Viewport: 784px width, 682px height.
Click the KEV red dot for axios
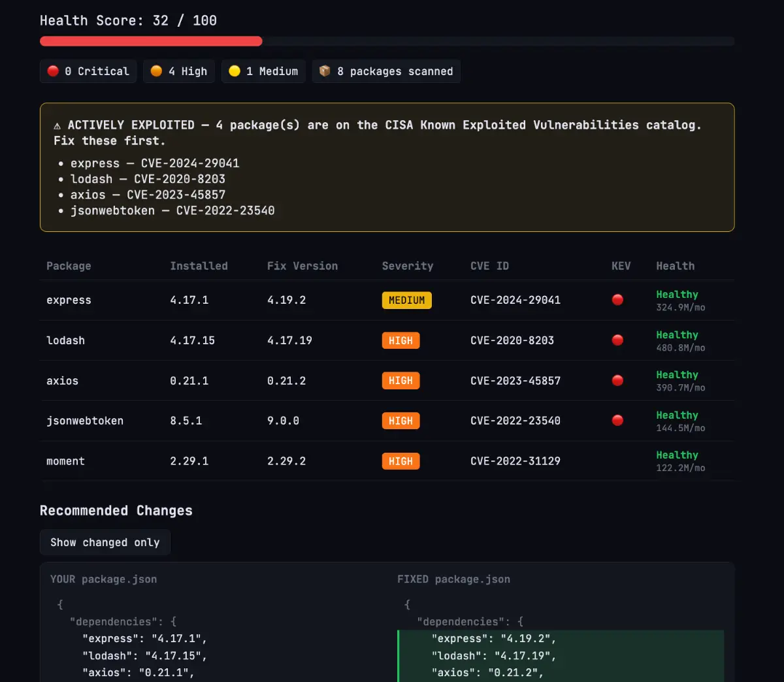[x=617, y=380]
